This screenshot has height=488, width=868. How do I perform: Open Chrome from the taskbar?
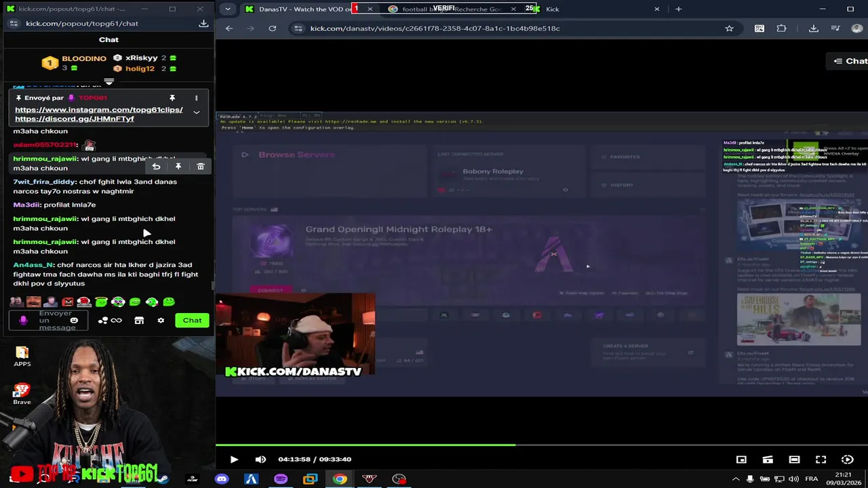click(340, 479)
